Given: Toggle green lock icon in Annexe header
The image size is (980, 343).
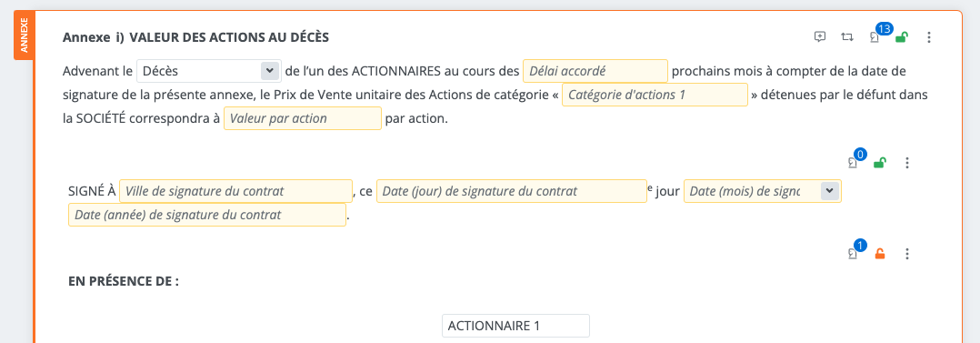Looking at the screenshot, I should pyautogui.click(x=901, y=37).
